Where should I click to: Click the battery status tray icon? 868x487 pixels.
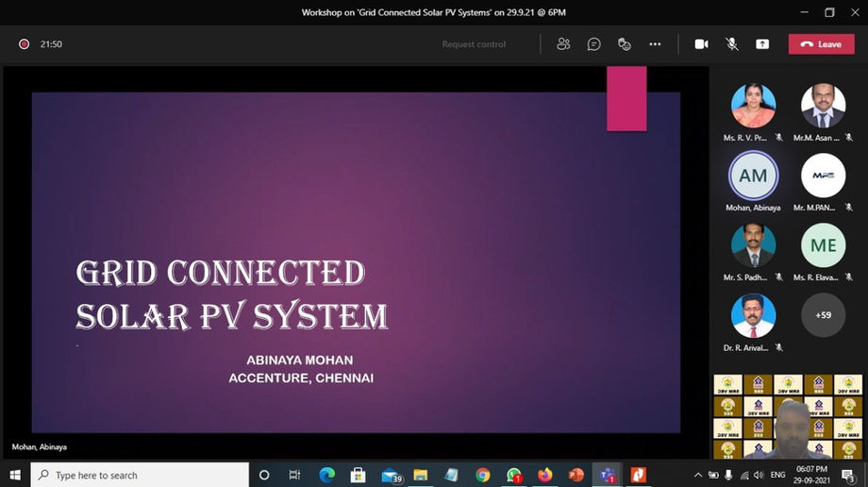tap(713, 475)
